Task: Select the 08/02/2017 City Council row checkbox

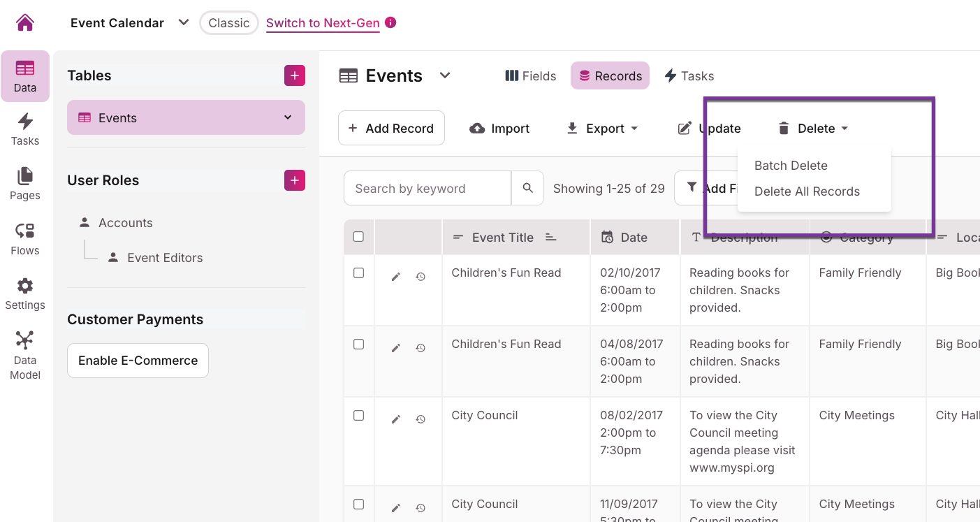Action: coord(358,416)
